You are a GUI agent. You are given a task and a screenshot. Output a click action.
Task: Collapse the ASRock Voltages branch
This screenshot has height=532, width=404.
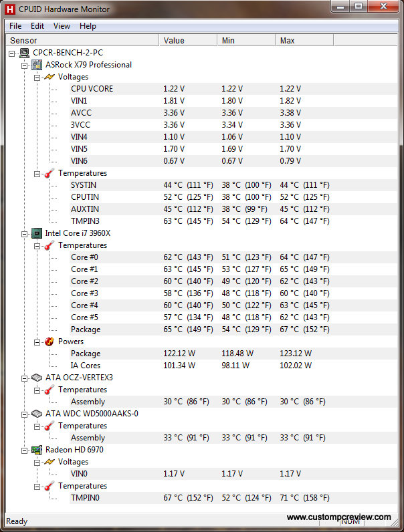click(37, 78)
